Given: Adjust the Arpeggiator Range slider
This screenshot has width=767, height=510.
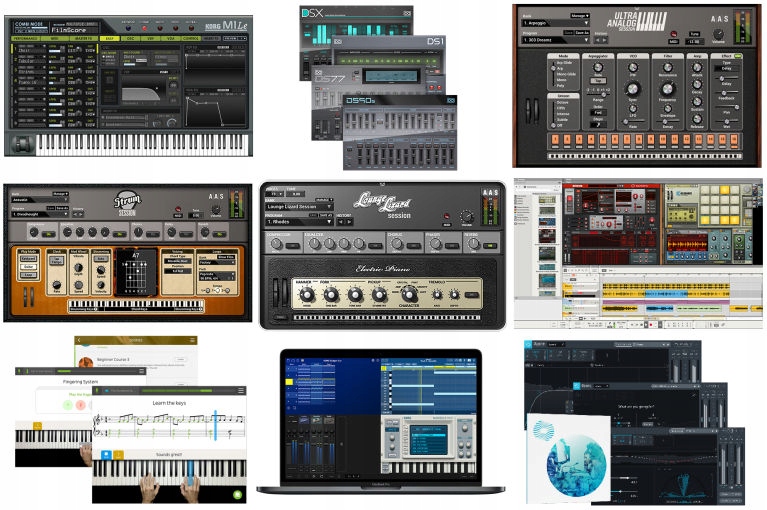Looking at the screenshot, I should tap(598, 95).
